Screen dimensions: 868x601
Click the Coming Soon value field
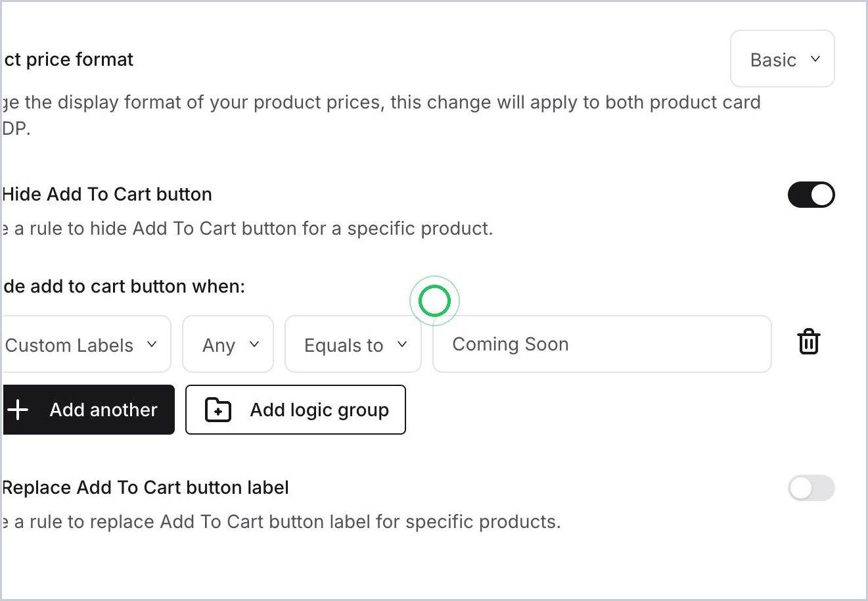(602, 344)
